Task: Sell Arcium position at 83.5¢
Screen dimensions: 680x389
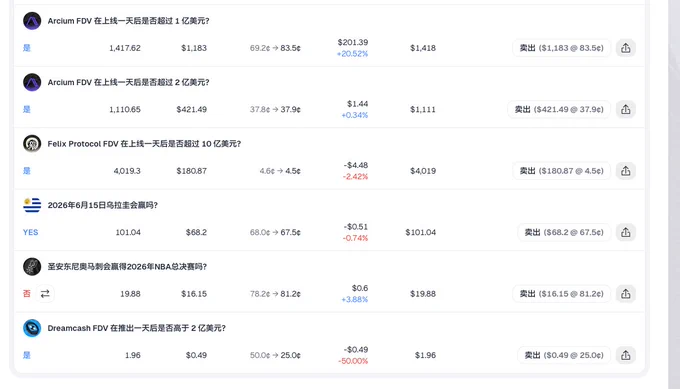Action: pos(562,48)
